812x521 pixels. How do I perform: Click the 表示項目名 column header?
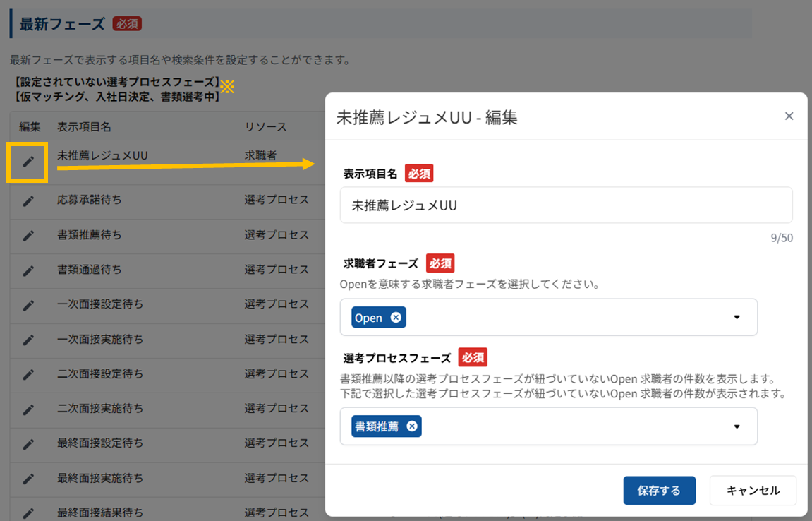[x=84, y=127]
